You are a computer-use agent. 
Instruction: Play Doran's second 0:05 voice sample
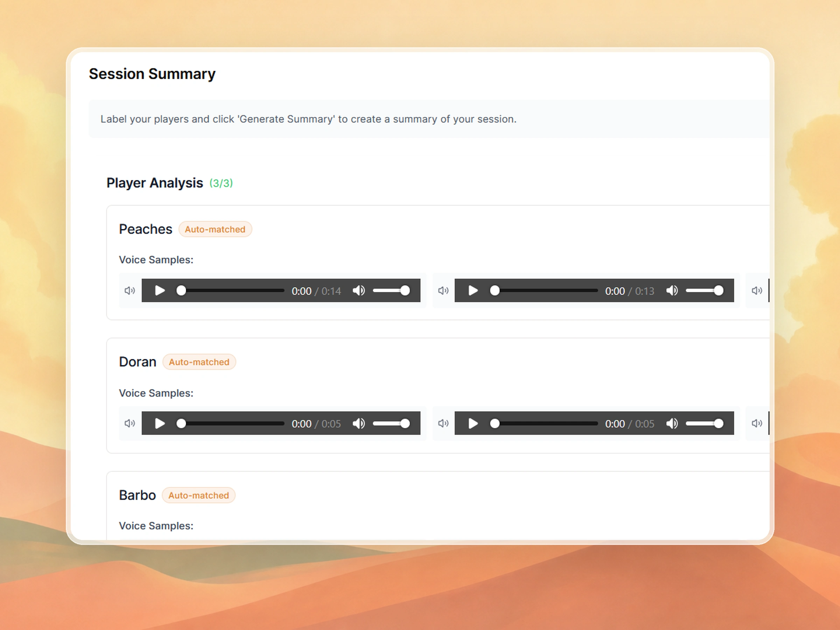(x=473, y=423)
